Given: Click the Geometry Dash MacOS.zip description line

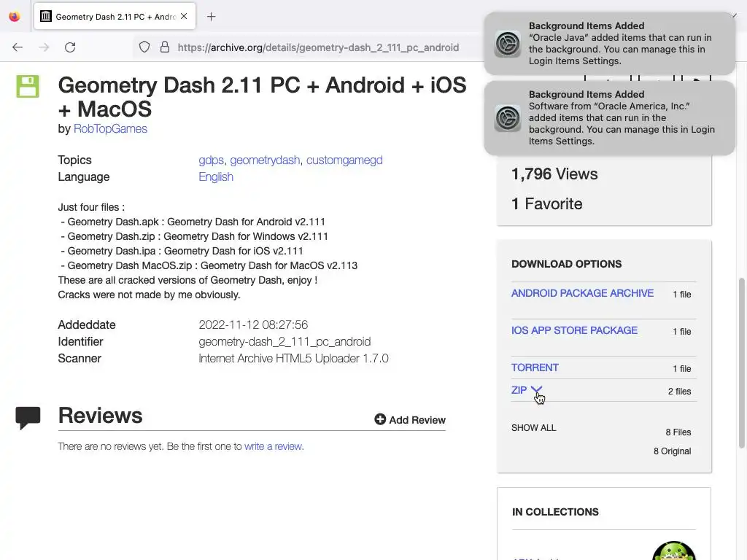Looking at the screenshot, I should click(209, 265).
